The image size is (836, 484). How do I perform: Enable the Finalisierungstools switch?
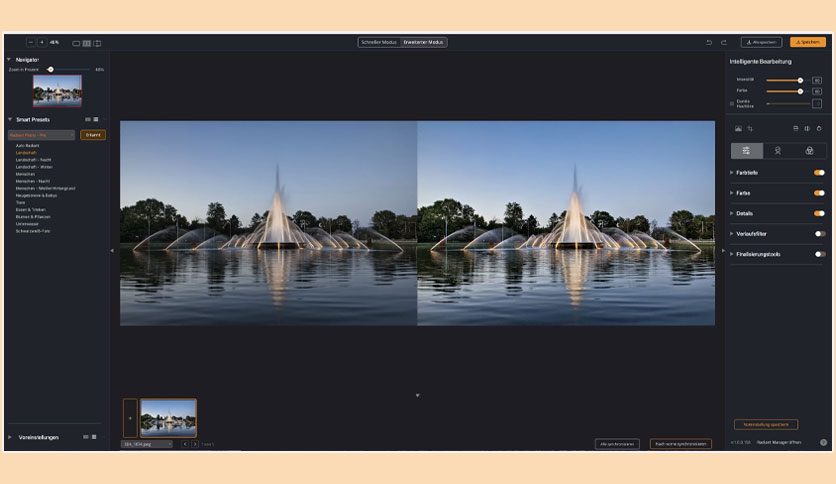click(x=819, y=254)
